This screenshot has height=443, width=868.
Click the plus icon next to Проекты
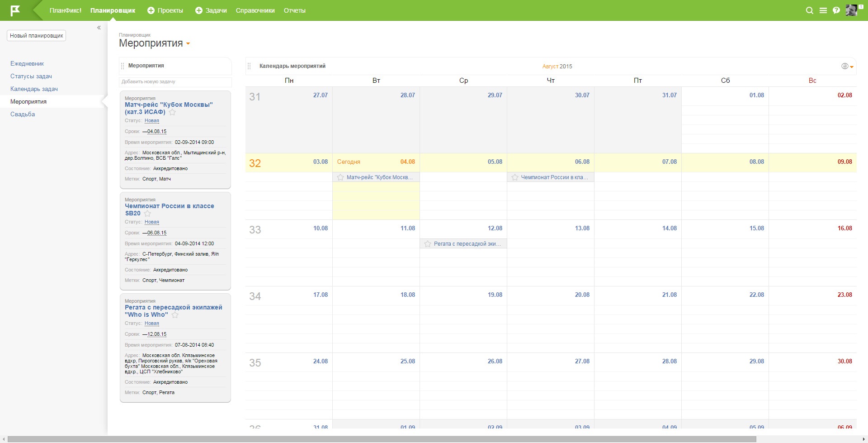click(151, 10)
